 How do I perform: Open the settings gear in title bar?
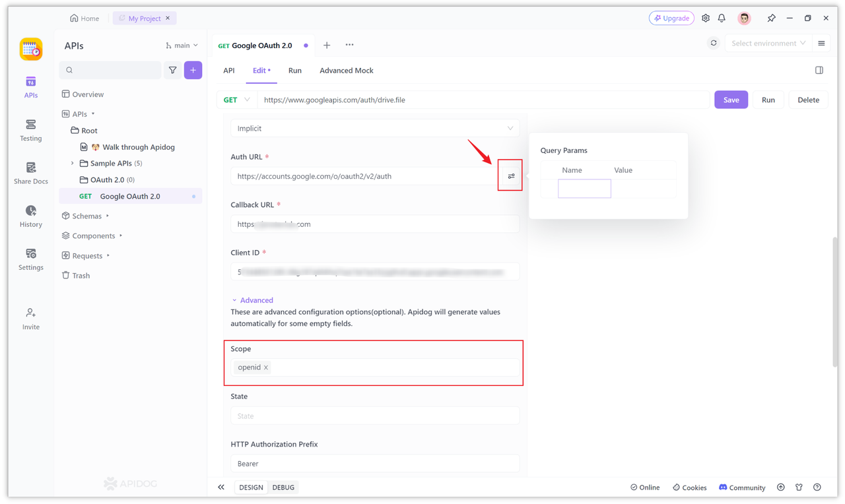click(x=706, y=18)
